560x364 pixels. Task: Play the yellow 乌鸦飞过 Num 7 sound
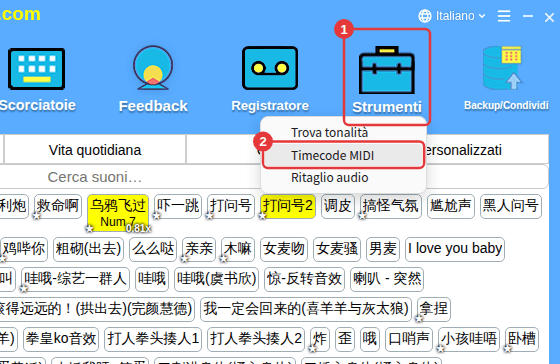[118, 213]
